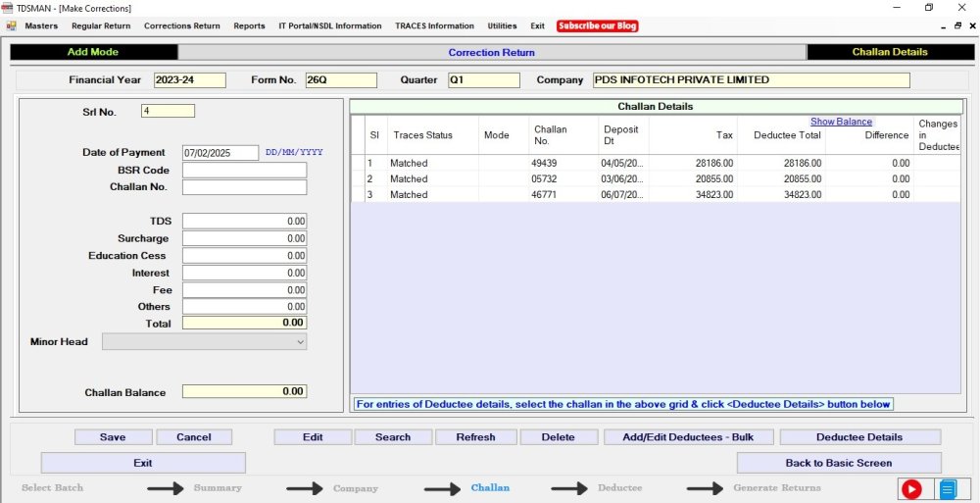Click the Fee amount field
Image resolution: width=980 pixels, height=503 pixels.
click(x=244, y=289)
